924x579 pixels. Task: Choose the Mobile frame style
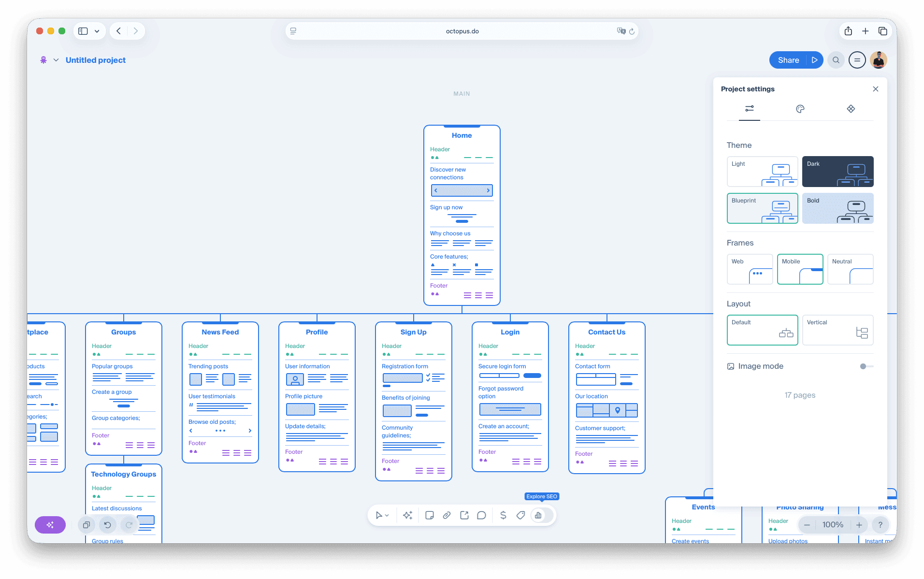800,269
